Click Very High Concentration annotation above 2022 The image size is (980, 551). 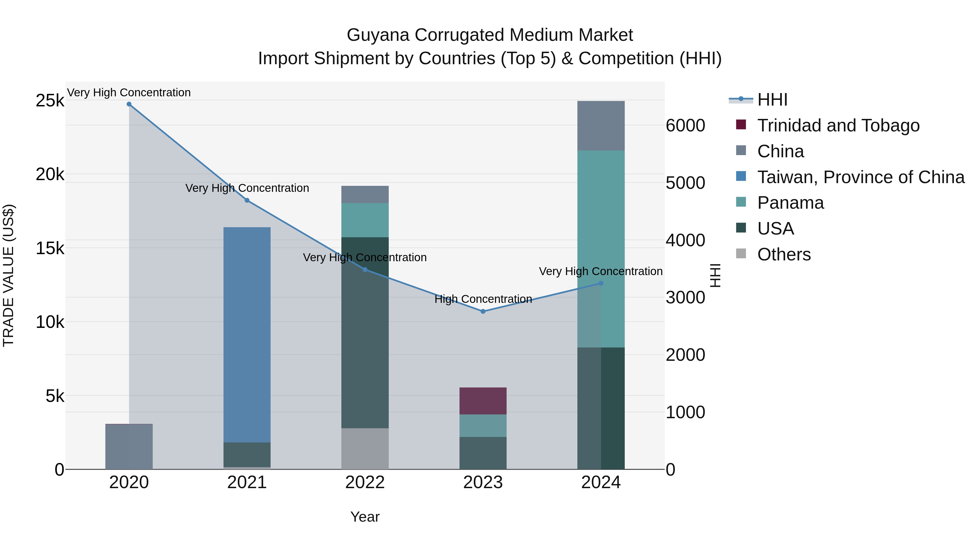[365, 257]
